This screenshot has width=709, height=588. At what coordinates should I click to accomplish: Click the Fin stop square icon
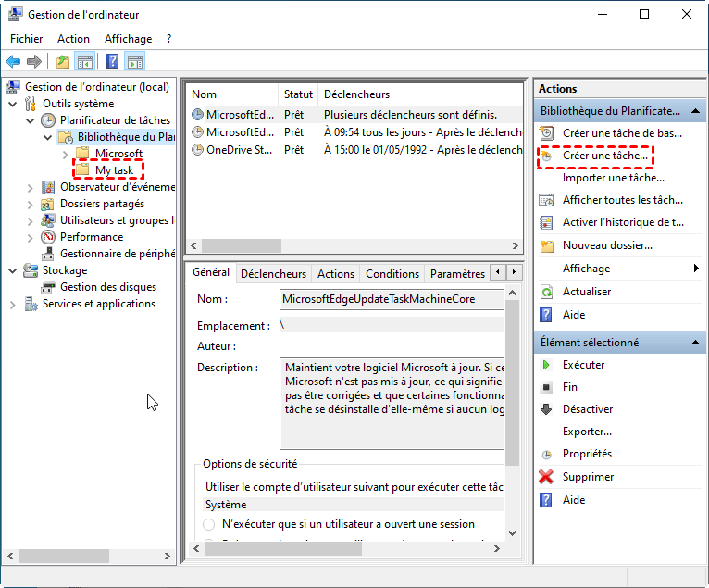point(546,387)
